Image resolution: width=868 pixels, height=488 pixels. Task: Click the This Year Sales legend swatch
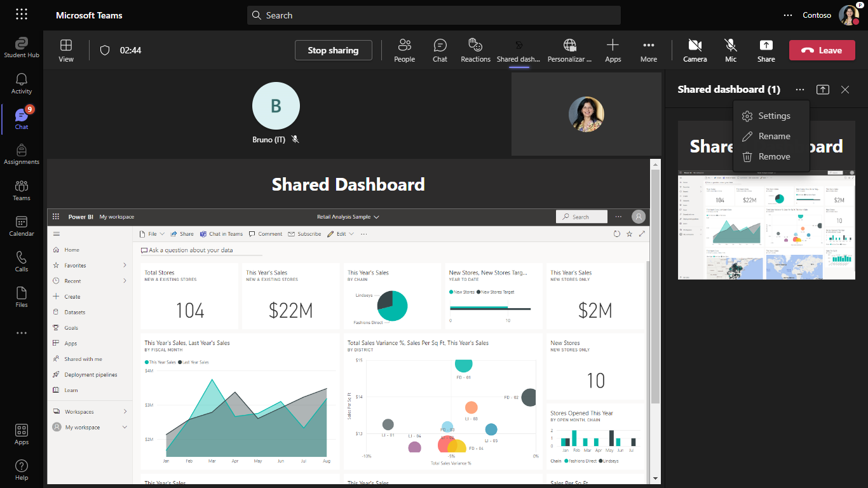tap(147, 362)
